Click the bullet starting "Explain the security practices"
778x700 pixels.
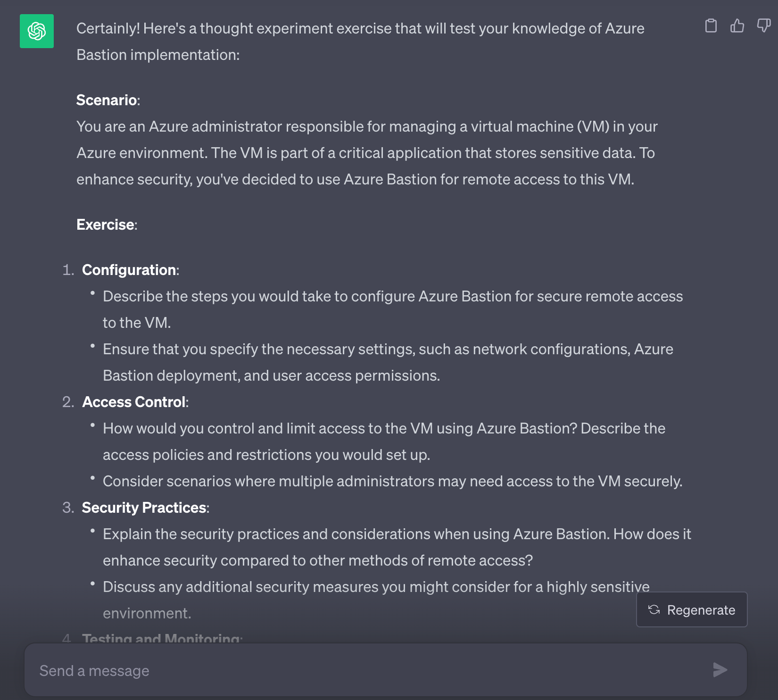396,534
